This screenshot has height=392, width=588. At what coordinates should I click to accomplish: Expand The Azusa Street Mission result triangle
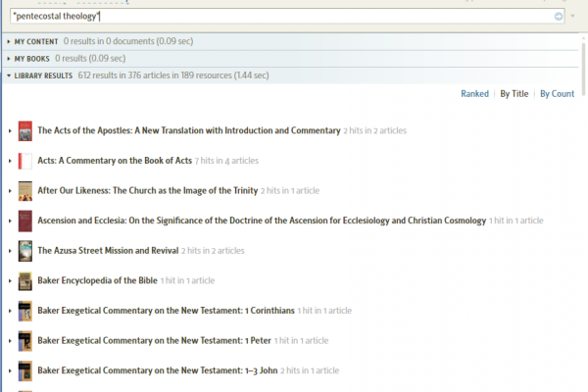pyautogui.click(x=9, y=251)
